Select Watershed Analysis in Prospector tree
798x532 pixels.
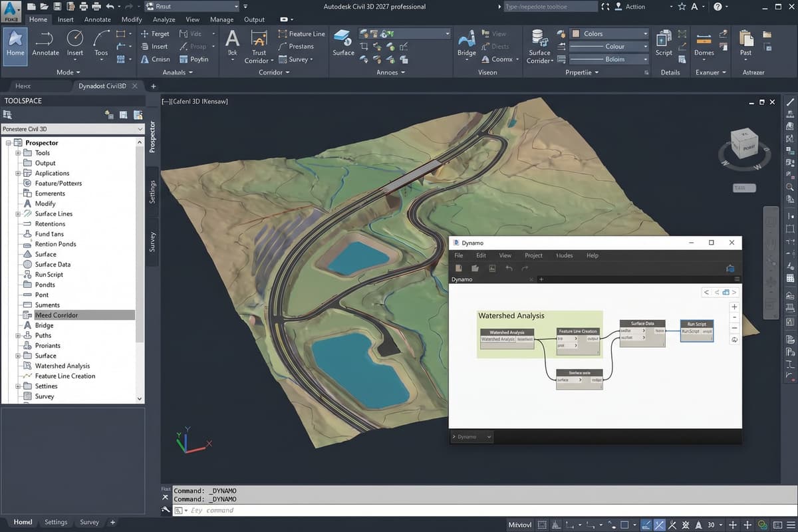coord(62,366)
